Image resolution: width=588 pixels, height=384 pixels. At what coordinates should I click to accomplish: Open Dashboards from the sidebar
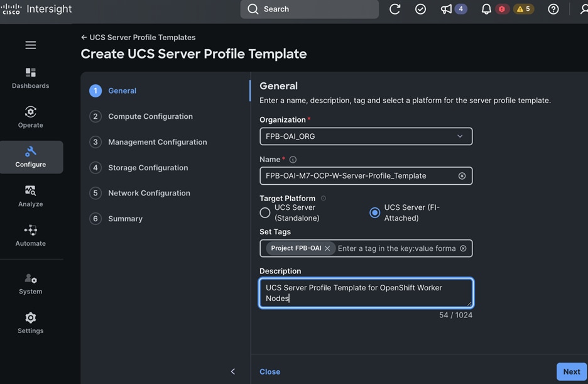[31, 78]
